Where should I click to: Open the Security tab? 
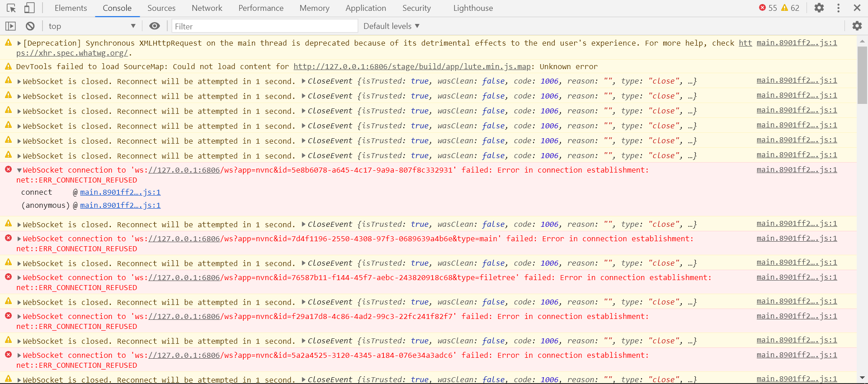tap(416, 8)
